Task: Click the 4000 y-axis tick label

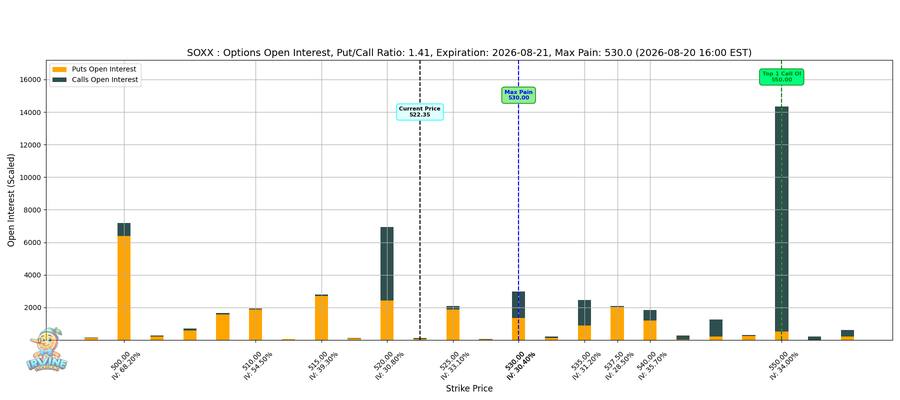Action: point(34,275)
